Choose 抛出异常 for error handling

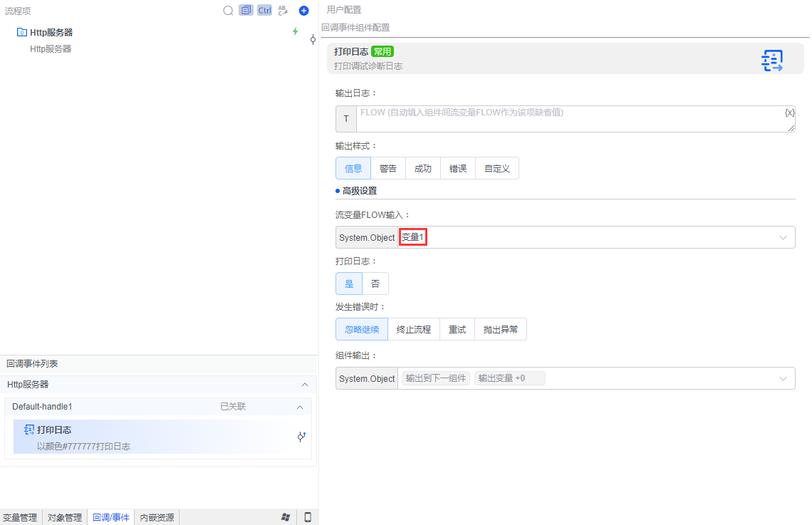[501, 328]
